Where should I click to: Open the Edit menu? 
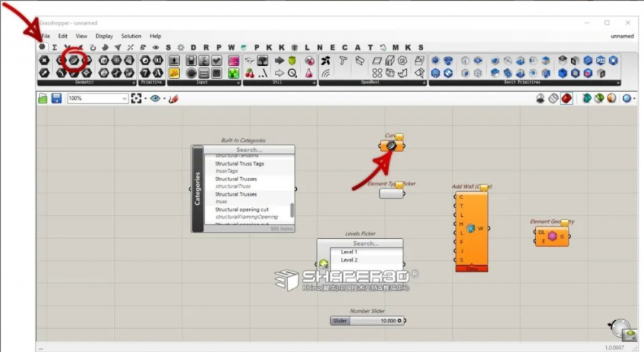[62, 36]
